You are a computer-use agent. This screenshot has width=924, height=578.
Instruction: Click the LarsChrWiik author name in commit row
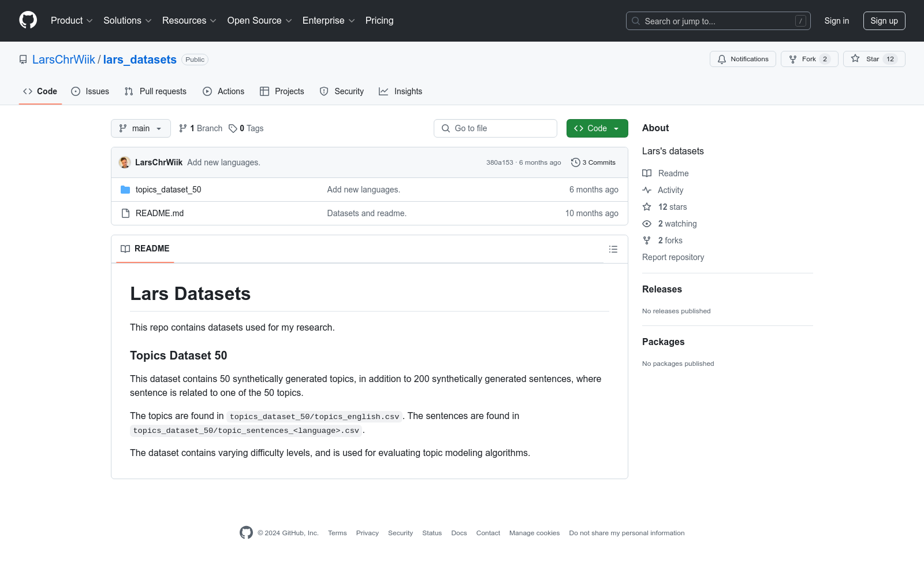coord(159,162)
